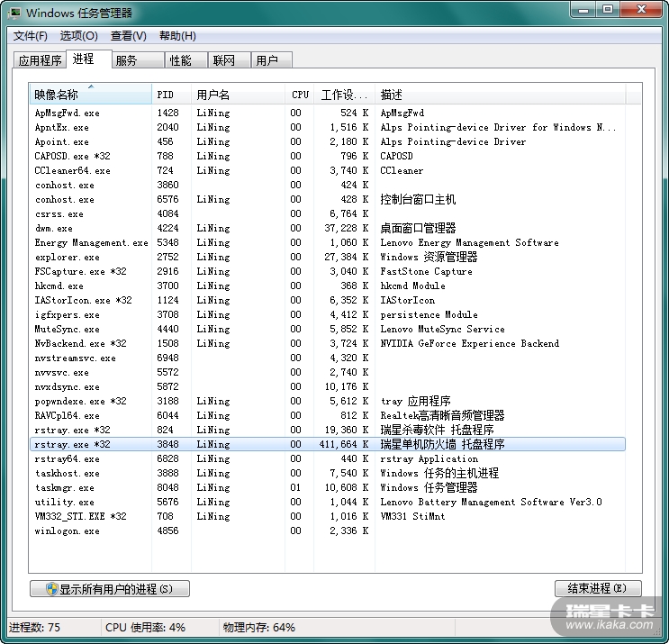Select the 进程 tab
The image size is (669, 644).
click(89, 59)
